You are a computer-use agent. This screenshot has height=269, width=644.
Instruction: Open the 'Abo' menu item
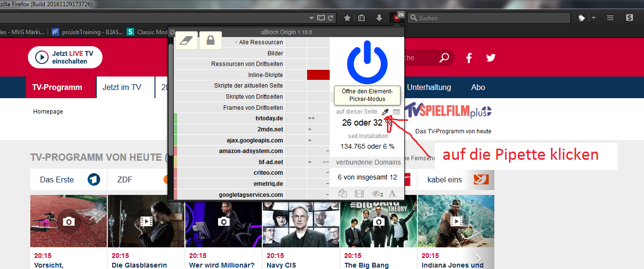click(478, 87)
